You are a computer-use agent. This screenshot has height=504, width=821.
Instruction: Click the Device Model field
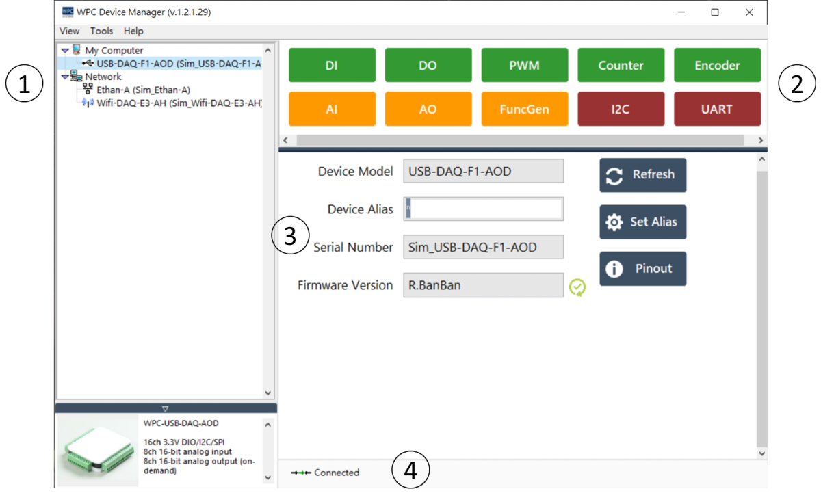484,171
